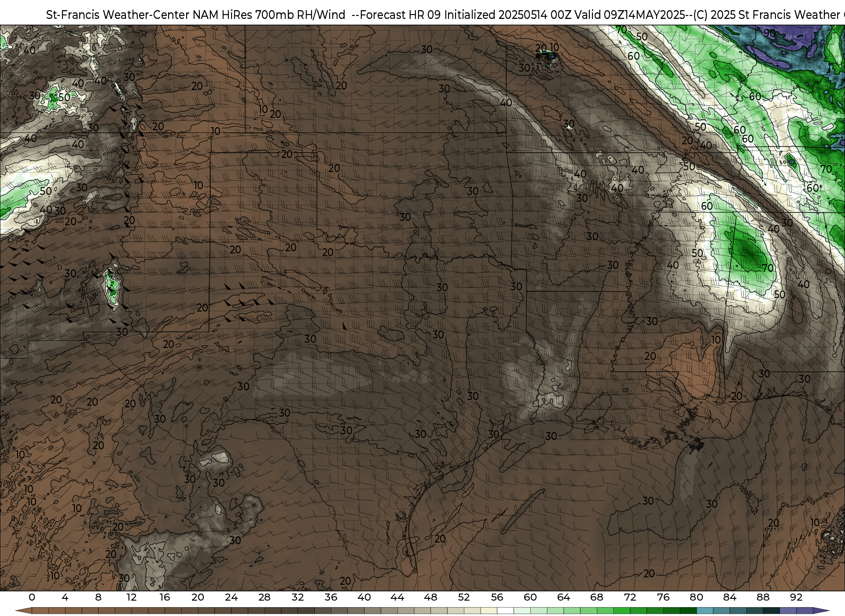Click the colorbar tick label 28

tap(264, 598)
